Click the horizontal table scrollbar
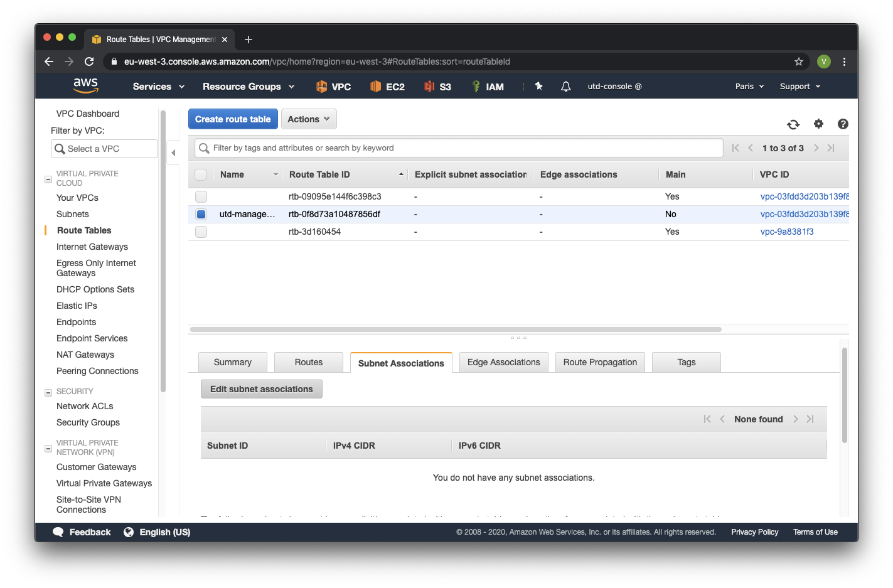This screenshot has width=893, height=588. click(x=456, y=329)
